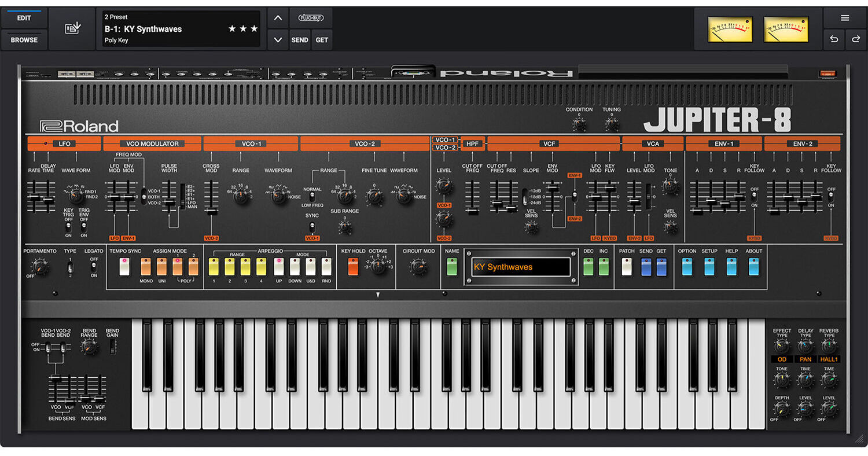Toggle the VCF ENV-1/ENV-2 selector switch
868x456 pixels.
point(575,196)
